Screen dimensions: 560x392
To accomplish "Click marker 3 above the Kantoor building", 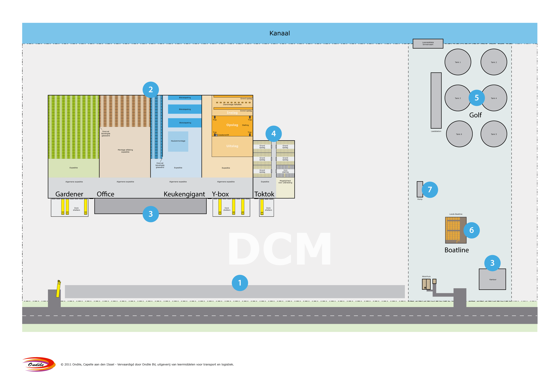I will click(x=492, y=263).
